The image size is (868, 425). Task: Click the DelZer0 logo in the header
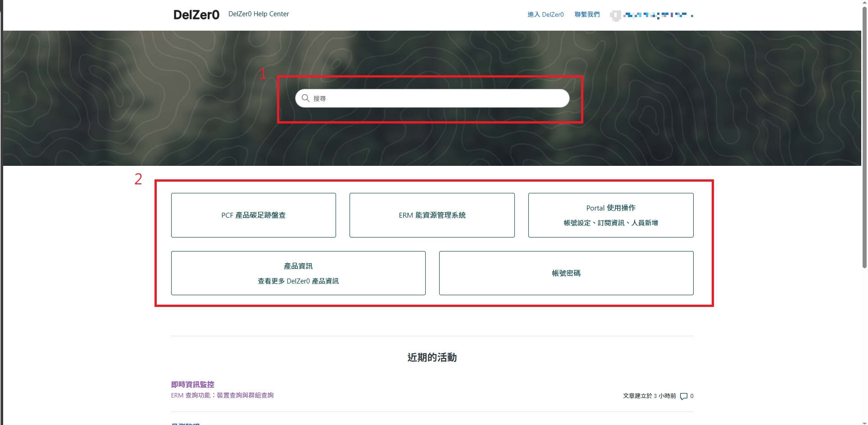[x=196, y=14]
